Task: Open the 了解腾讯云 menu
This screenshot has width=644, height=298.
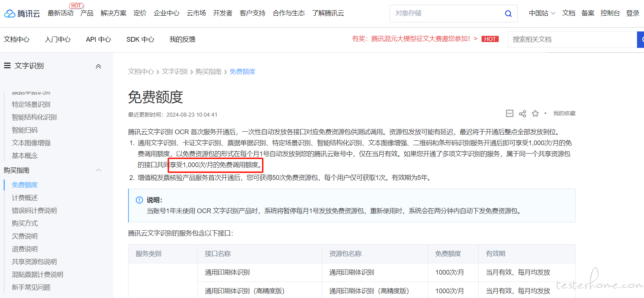Action: tap(328, 13)
